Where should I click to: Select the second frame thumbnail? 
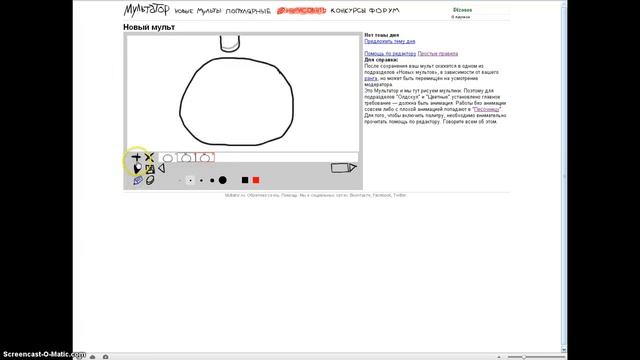pos(186,158)
